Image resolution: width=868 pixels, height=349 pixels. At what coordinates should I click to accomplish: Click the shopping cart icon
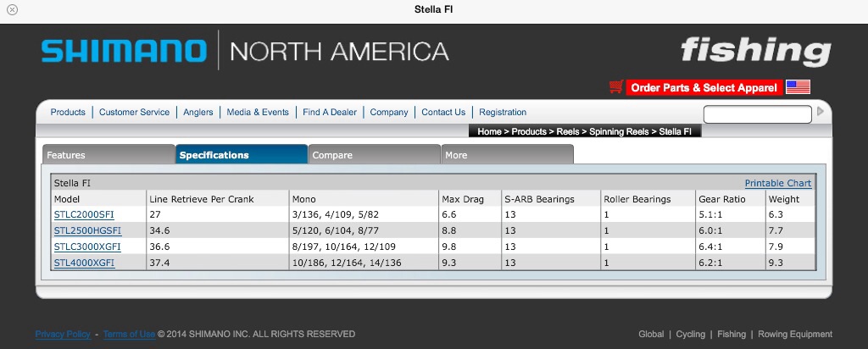pos(616,87)
